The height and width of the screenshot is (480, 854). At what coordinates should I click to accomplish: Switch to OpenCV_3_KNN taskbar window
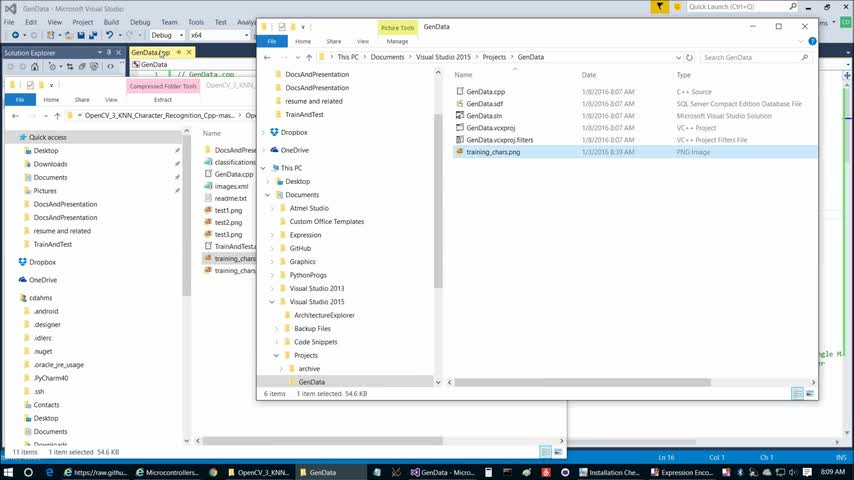point(258,472)
